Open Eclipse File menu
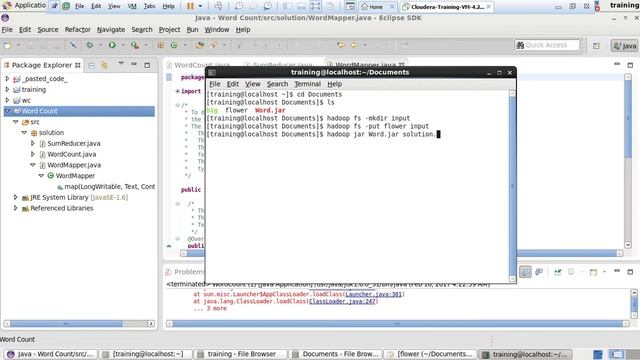The image size is (640, 360). 7,30
